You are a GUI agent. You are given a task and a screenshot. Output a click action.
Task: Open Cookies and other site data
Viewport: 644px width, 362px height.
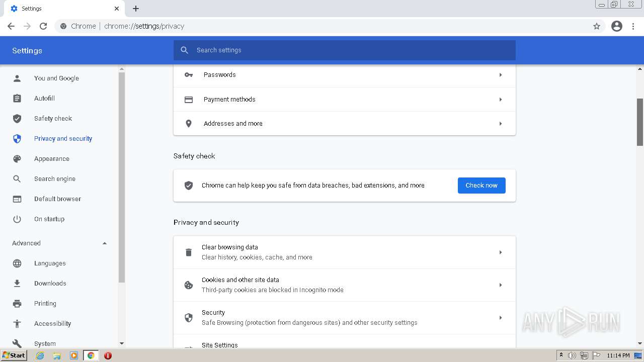[x=345, y=285]
